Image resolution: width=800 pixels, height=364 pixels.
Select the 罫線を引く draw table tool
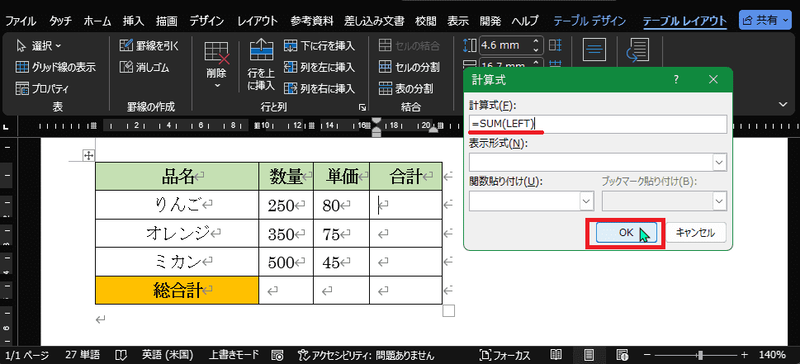(x=149, y=46)
